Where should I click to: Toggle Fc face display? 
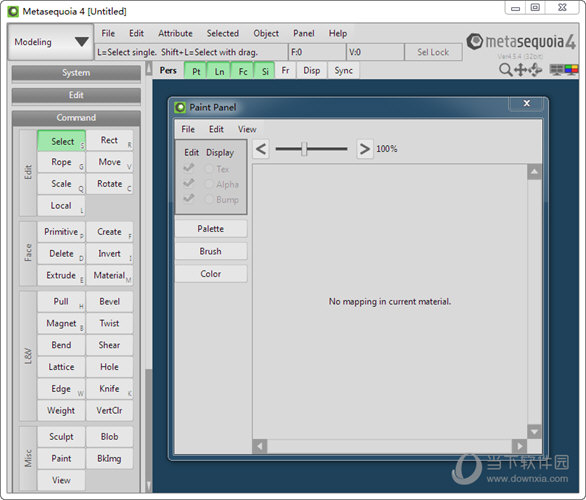pos(243,71)
